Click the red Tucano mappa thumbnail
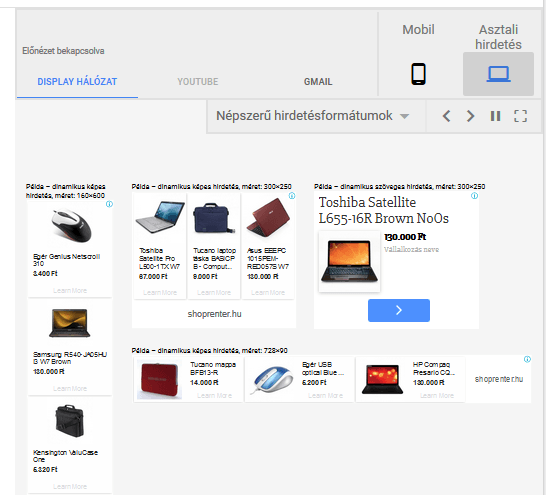Screen dimensions: 546x495 click(159, 379)
